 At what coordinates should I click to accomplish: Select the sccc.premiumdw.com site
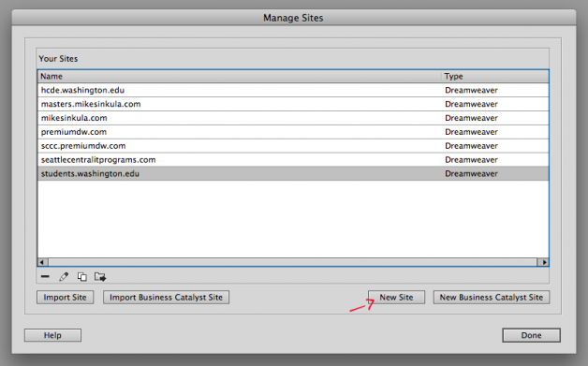tap(293, 145)
